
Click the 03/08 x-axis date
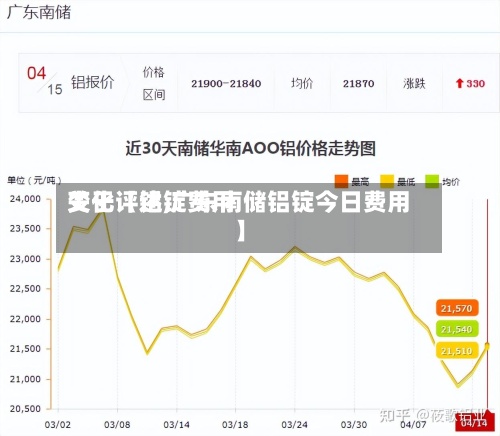(x=117, y=425)
